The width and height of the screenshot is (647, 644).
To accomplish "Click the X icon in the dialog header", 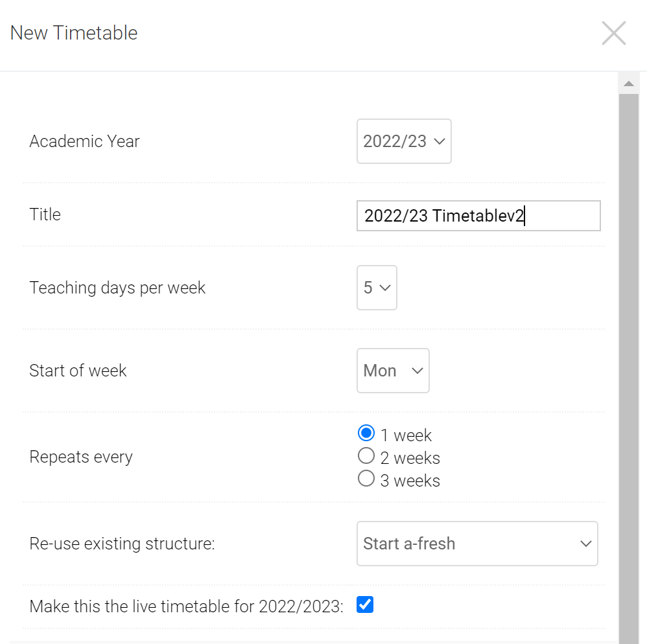I will pyautogui.click(x=613, y=32).
